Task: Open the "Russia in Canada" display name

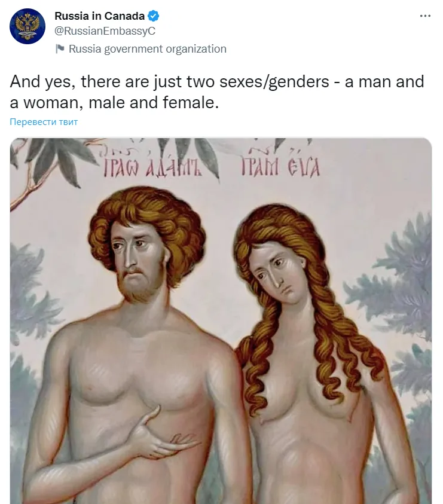Action: 100,16
